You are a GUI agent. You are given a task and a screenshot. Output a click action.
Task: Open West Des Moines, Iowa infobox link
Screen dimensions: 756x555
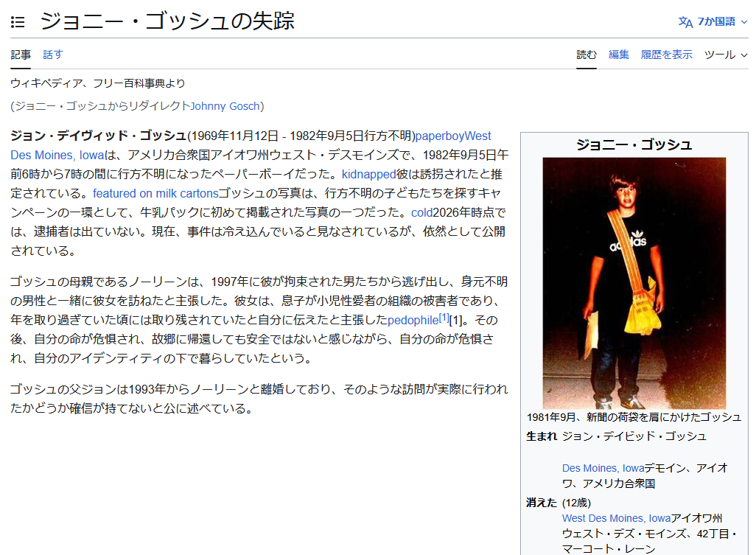(x=616, y=518)
